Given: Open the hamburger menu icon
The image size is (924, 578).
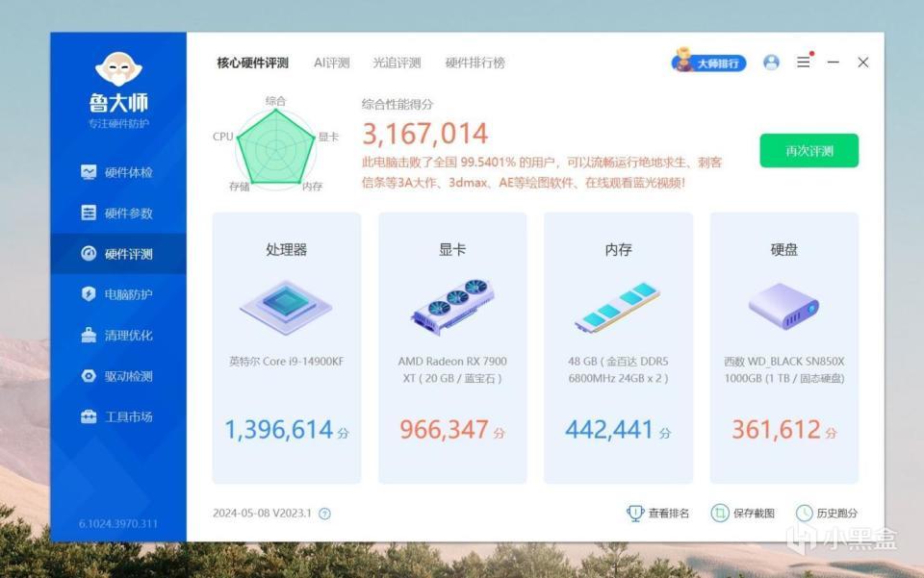Looking at the screenshot, I should (x=804, y=62).
